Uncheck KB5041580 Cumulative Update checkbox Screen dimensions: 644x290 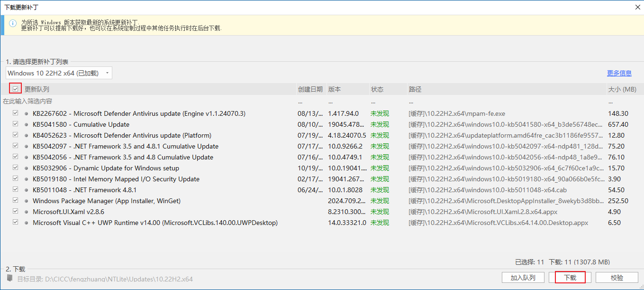tap(16, 124)
